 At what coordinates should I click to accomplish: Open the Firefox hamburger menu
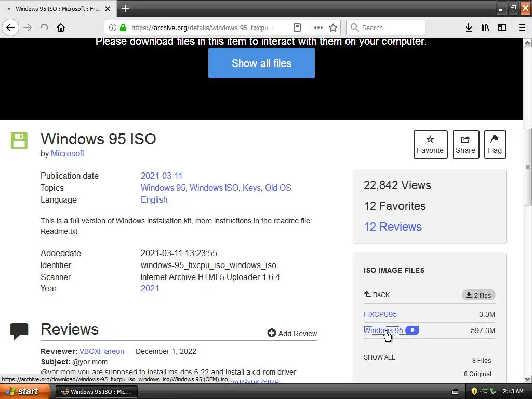(x=522, y=28)
